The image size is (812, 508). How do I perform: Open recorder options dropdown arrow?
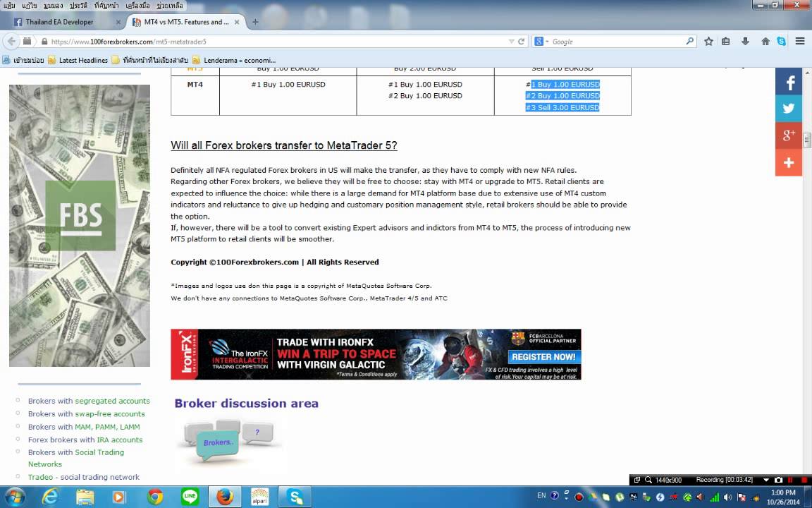point(766,480)
